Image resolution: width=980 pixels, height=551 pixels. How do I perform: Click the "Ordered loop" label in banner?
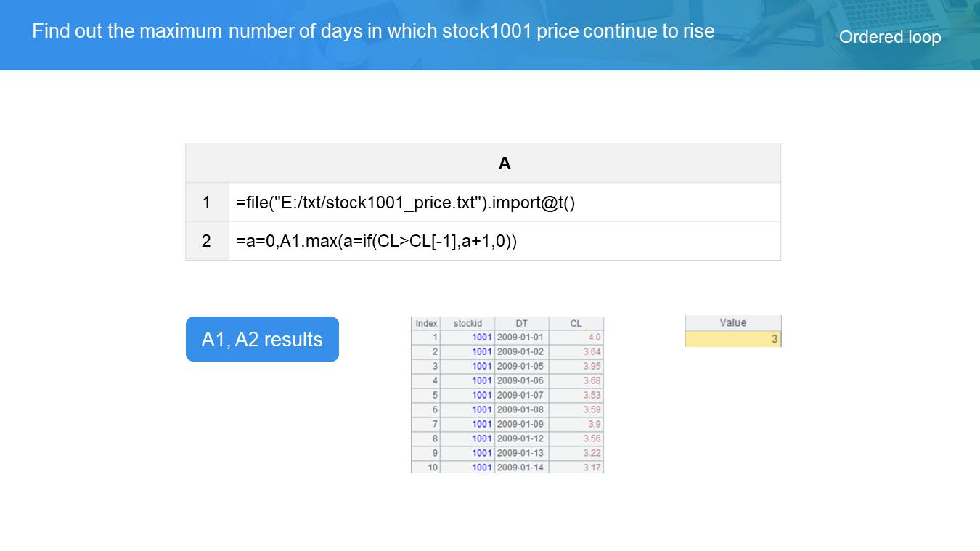click(x=889, y=37)
